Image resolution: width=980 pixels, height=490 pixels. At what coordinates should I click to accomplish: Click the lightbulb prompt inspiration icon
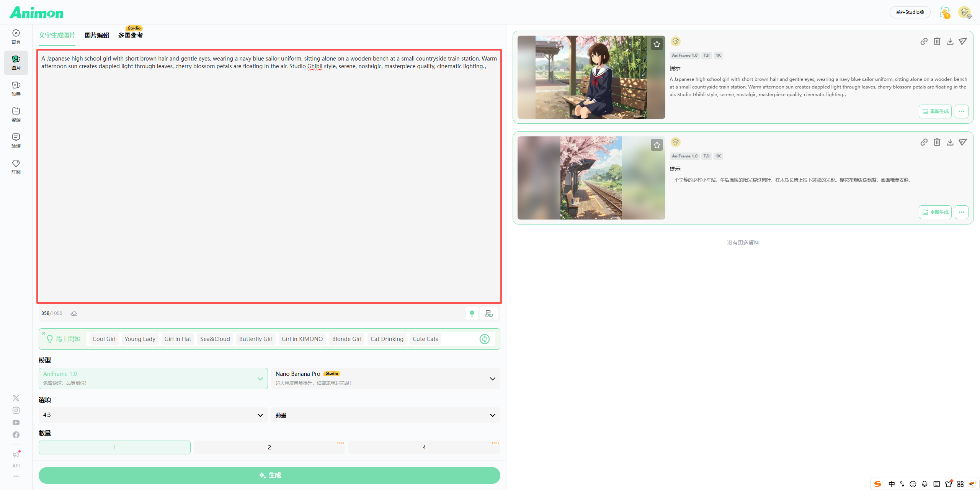472,313
